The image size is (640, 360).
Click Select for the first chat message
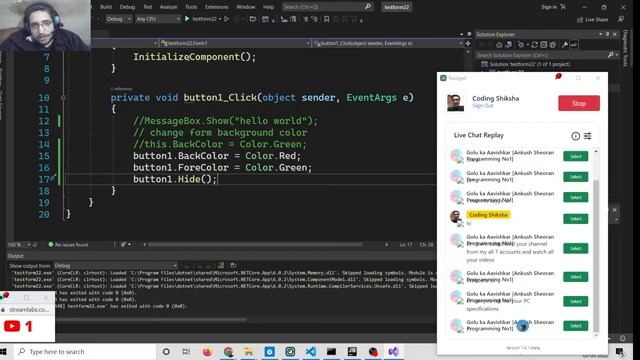(x=576, y=156)
